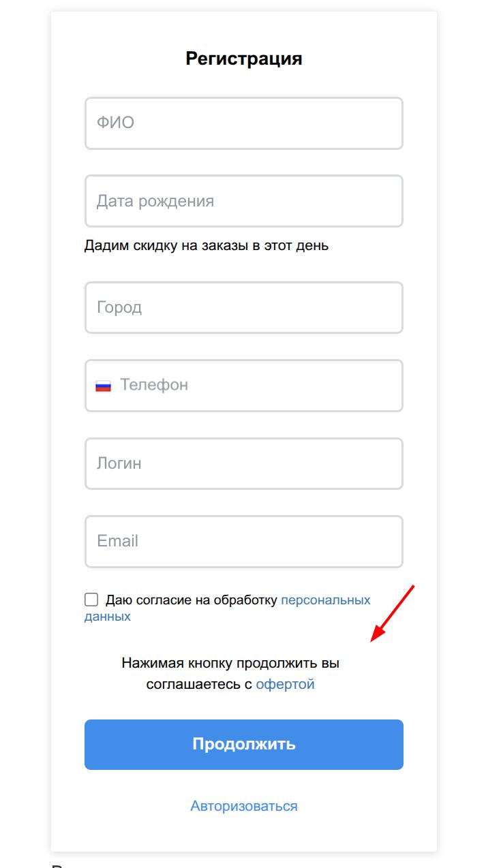Go to Авторизоваться login link
501x868 pixels.
(244, 806)
